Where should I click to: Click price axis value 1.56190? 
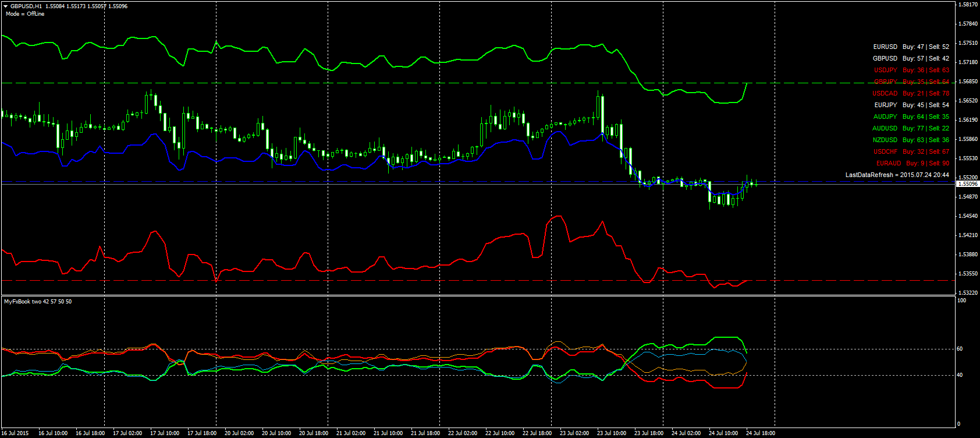pos(968,120)
